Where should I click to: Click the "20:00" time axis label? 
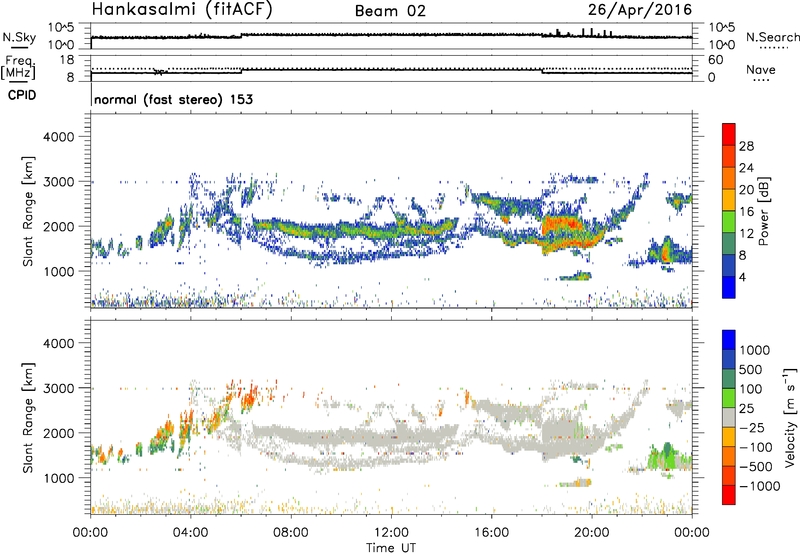point(591,533)
